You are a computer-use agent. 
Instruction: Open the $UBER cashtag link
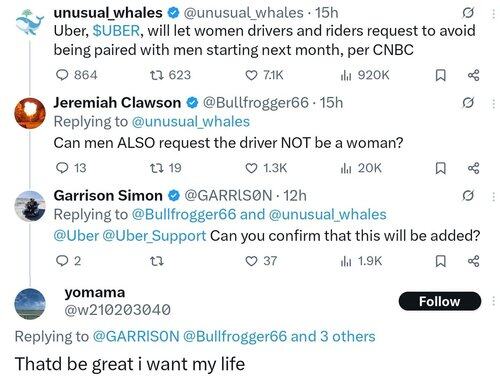[x=116, y=31]
